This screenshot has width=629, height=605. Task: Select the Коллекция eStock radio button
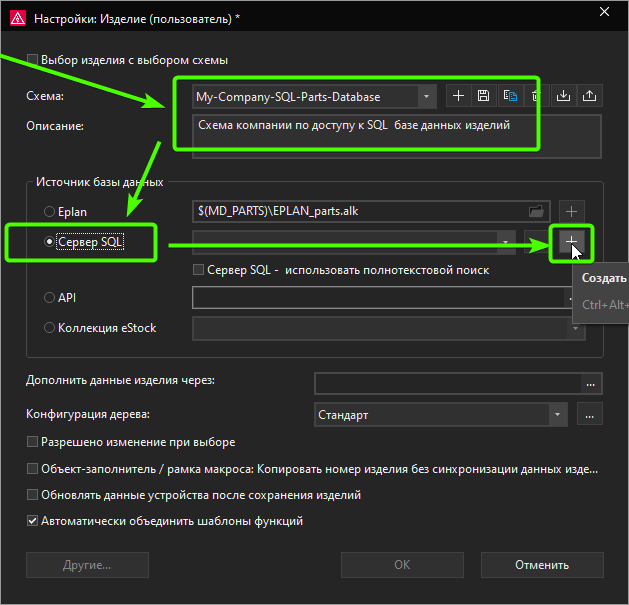49,328
